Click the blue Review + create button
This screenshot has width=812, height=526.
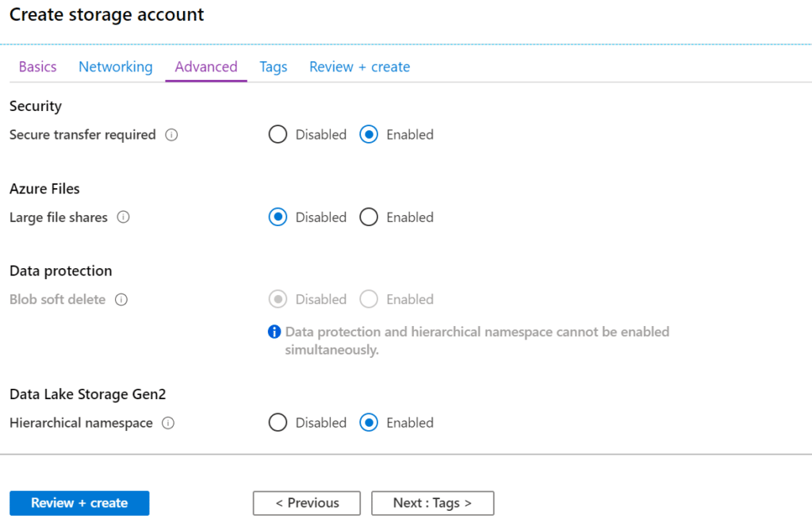coord(79,503)
